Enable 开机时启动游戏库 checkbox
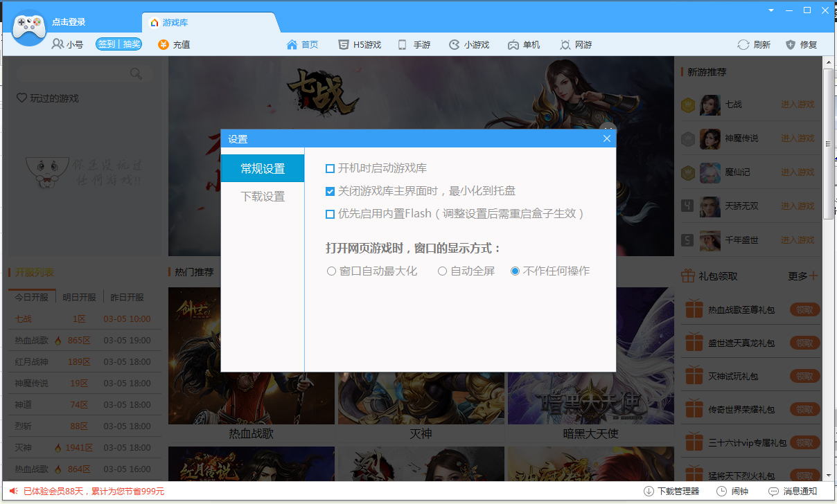 (x=331, y=167)
